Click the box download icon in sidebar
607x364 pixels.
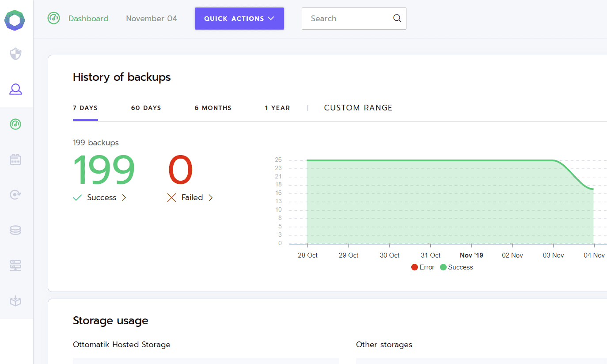(x=15, y=301)
